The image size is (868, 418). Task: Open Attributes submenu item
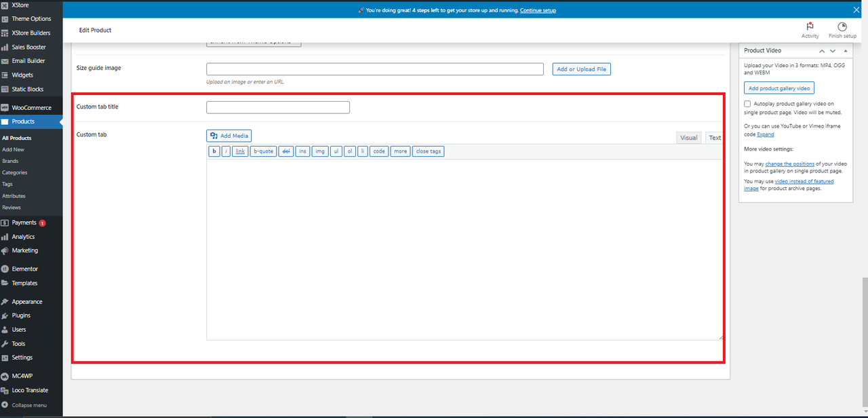coord(14,196)
